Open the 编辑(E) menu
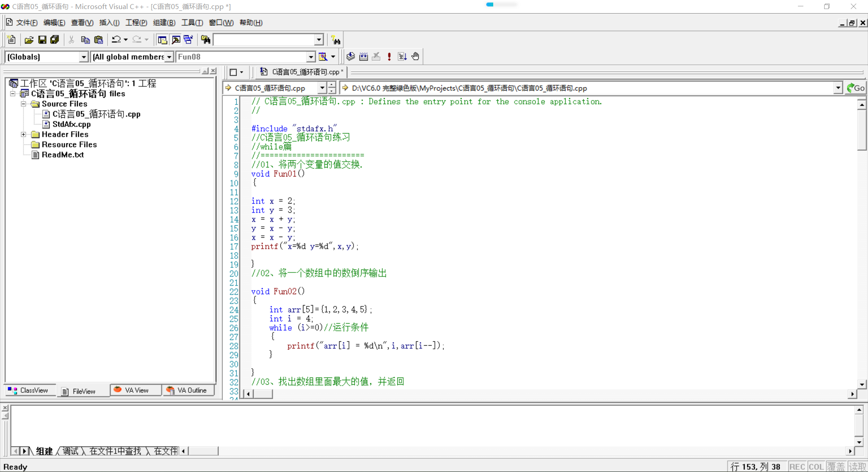Viewport: 868px width, 472px height. point(54,23)
